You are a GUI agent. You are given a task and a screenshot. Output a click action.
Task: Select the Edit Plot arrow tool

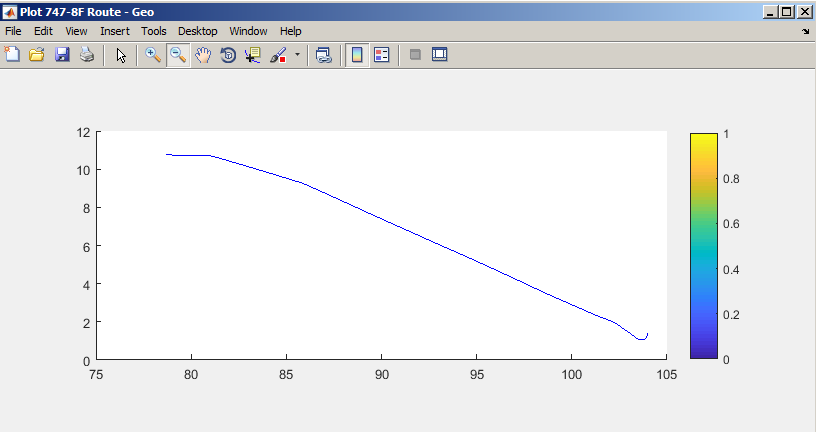(x=121, y=55)
